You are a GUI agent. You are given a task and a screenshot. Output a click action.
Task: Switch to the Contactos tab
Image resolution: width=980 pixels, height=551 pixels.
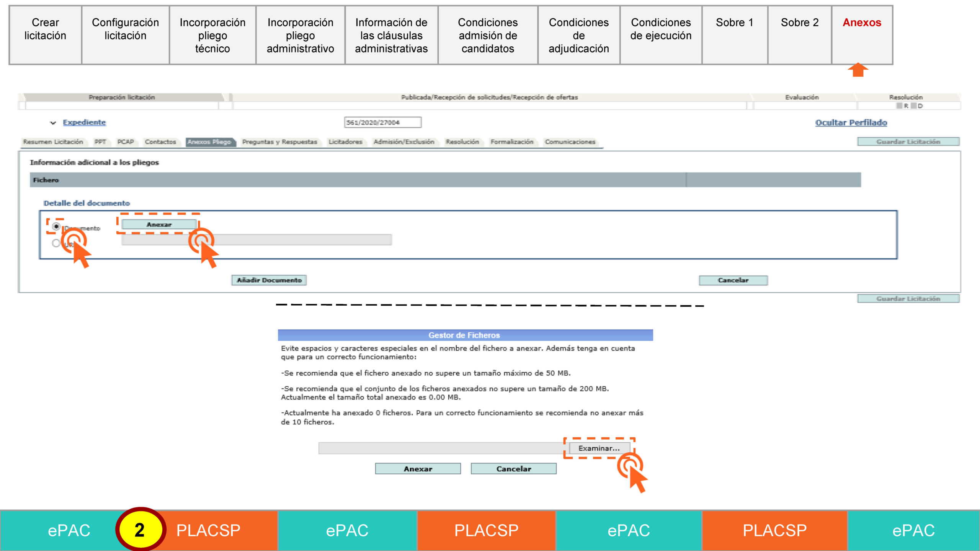(x=160, y=142)
